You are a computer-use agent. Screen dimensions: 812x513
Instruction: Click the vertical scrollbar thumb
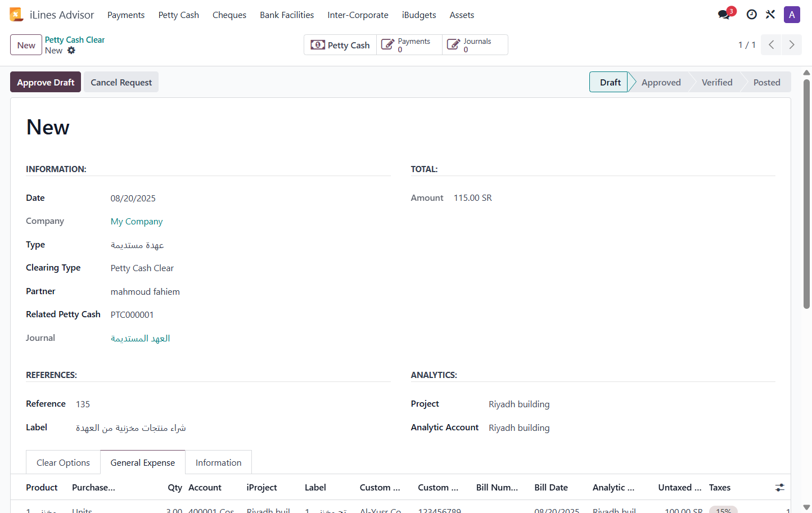point(806,194)
